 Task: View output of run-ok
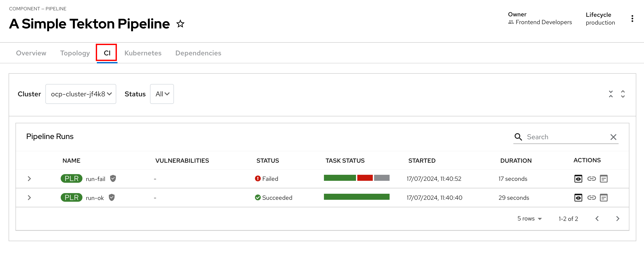[578, 198]
